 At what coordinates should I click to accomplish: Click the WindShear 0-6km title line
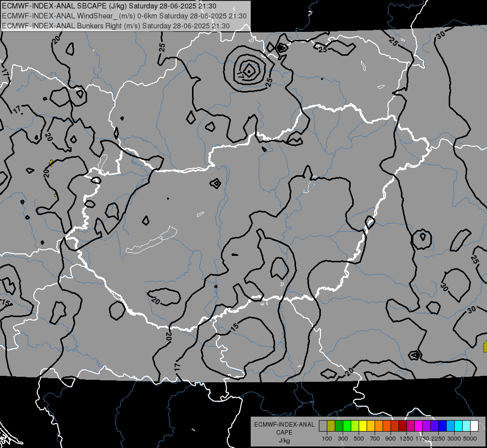click(x=124, y=16)
